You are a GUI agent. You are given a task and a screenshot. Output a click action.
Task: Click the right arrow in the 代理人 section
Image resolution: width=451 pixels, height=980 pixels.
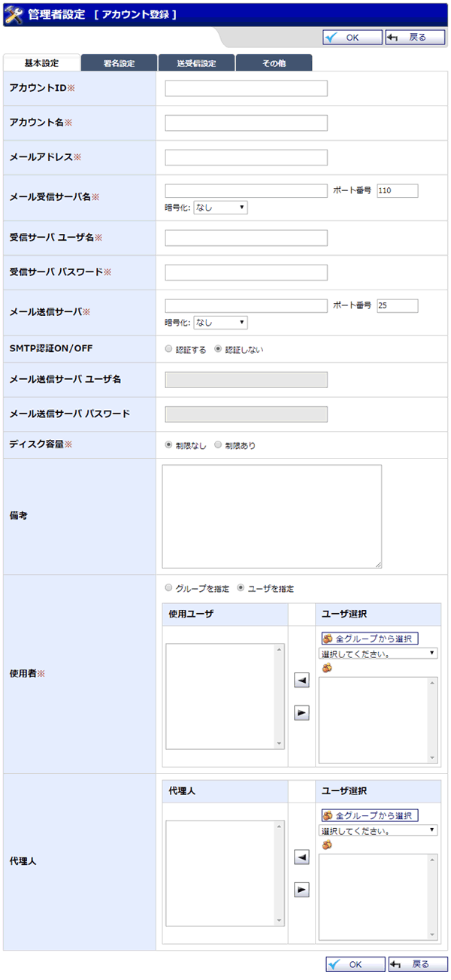301,890
